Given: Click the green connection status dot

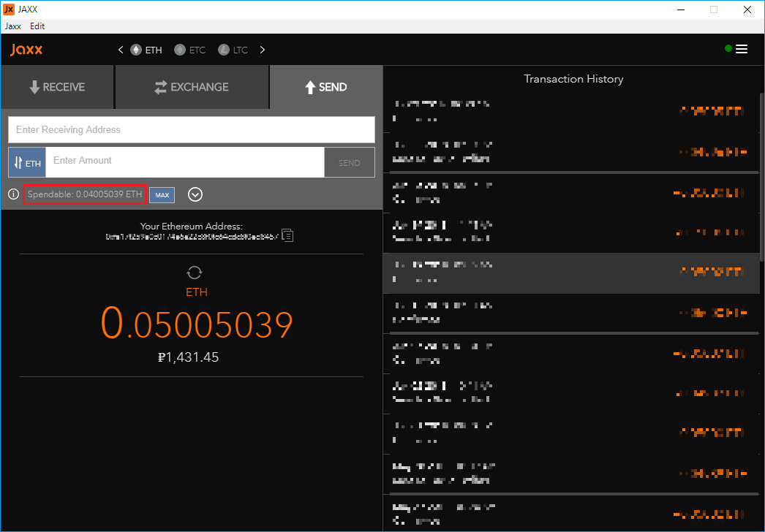Looking at the screenshot, I should click(x=728, y=48).
